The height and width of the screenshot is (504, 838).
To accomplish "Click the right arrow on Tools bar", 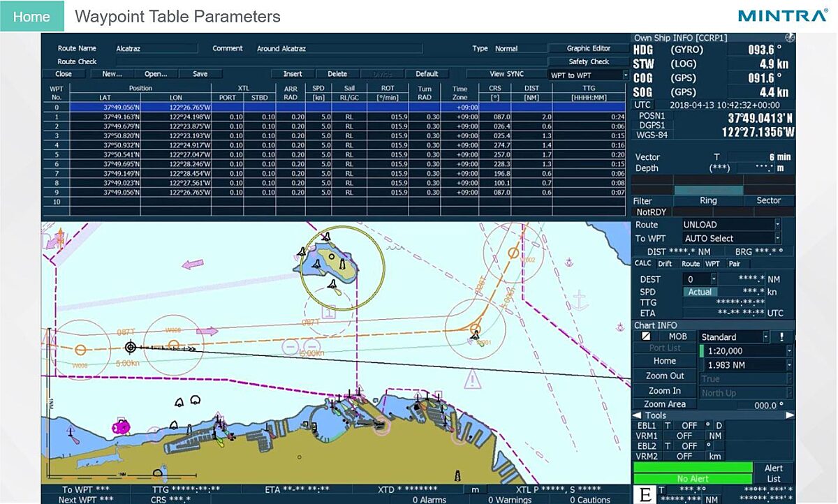I will (x=790, y=415).
